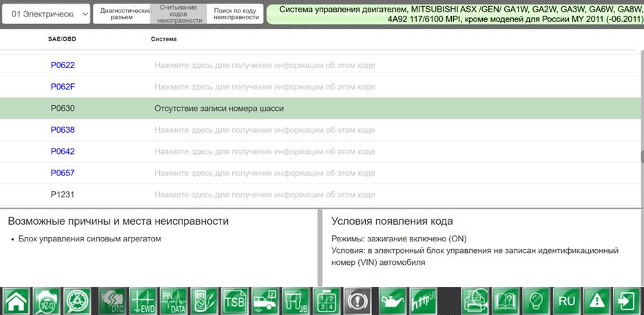Click the Система column header

click(x=163, y=39)
